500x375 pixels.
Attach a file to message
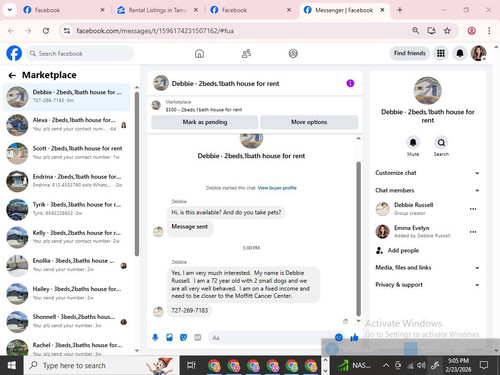click(169, 338)
